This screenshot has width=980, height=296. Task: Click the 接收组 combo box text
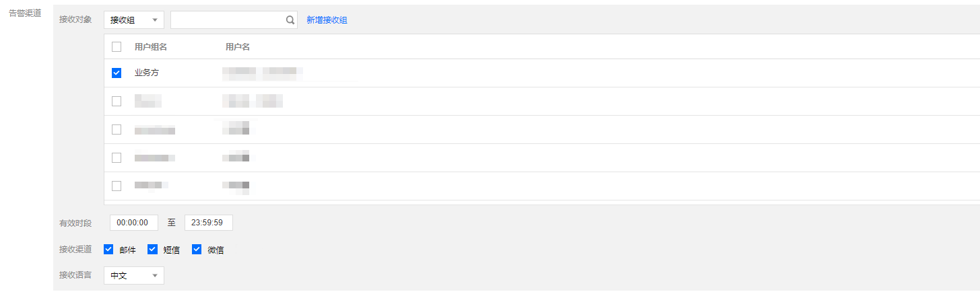[x=123, y=20]
